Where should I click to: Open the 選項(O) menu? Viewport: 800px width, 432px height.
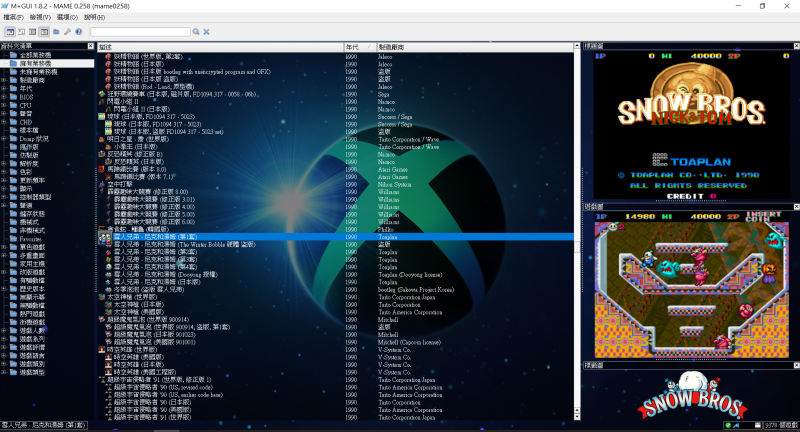click(x=67, y=17)
